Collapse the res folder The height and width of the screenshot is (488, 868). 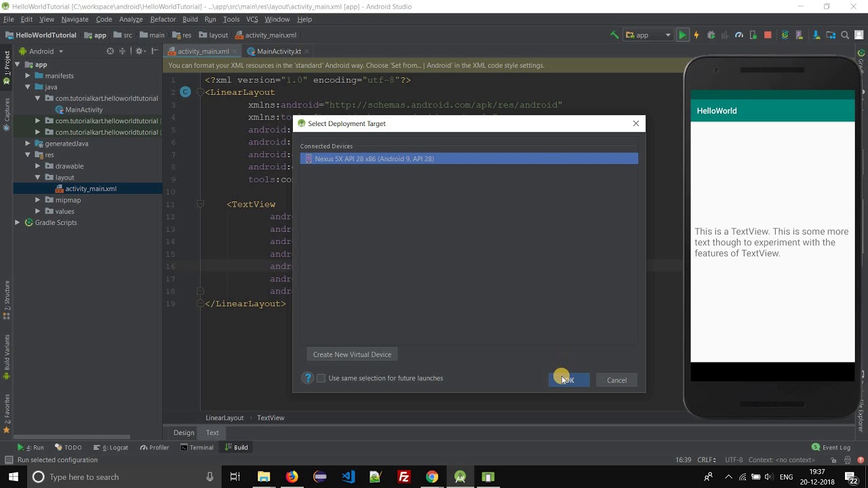tap(28, 155)
